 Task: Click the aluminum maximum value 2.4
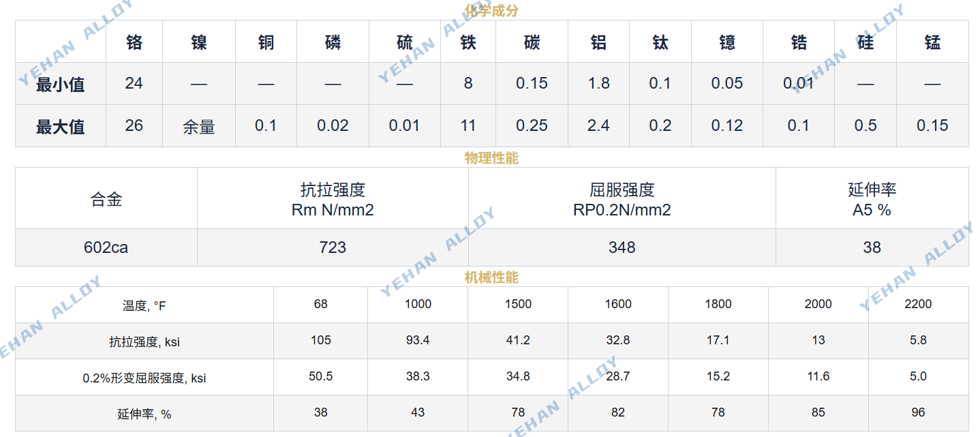pyautogui.click(x=598, y=125)
